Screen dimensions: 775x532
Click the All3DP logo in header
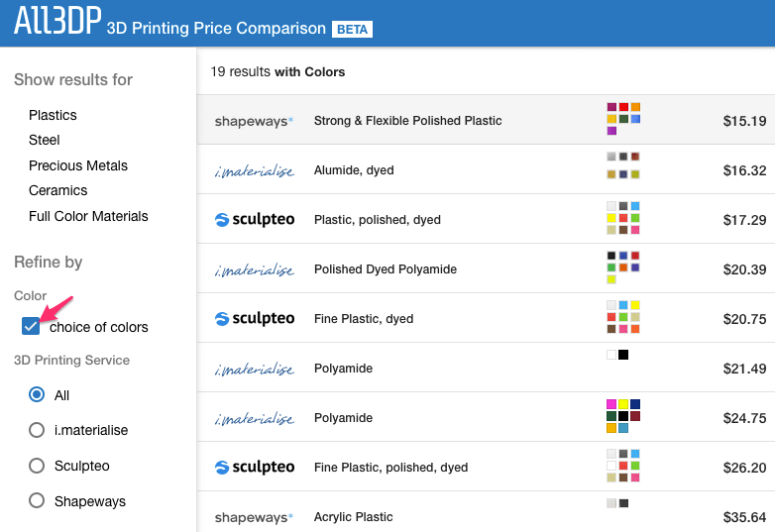(x=57, y=21)
